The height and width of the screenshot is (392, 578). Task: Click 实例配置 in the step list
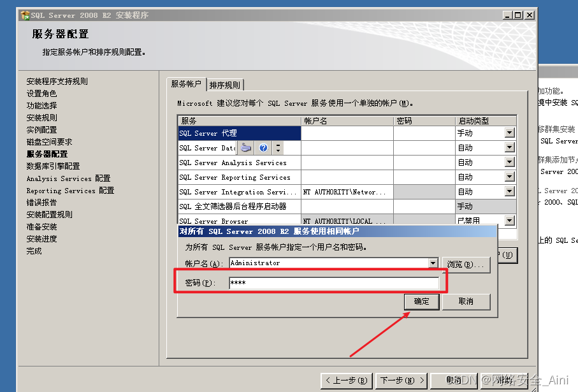tap(41, 130)
